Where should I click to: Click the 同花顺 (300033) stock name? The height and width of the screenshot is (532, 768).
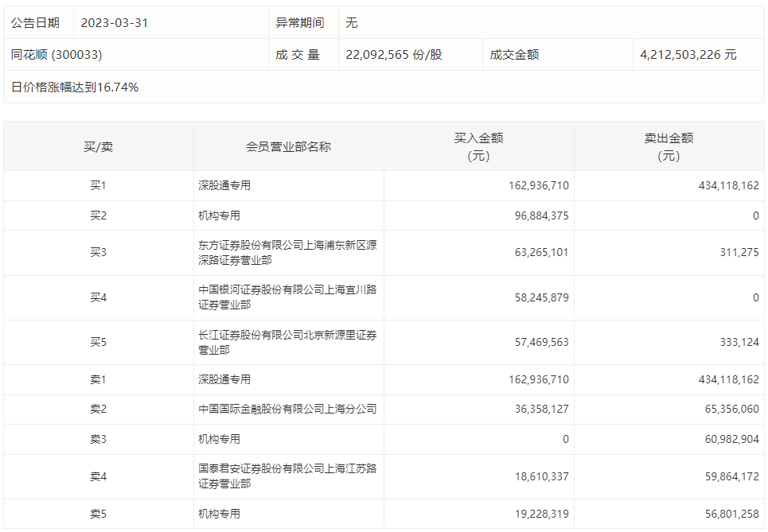(x=57, y=55)
